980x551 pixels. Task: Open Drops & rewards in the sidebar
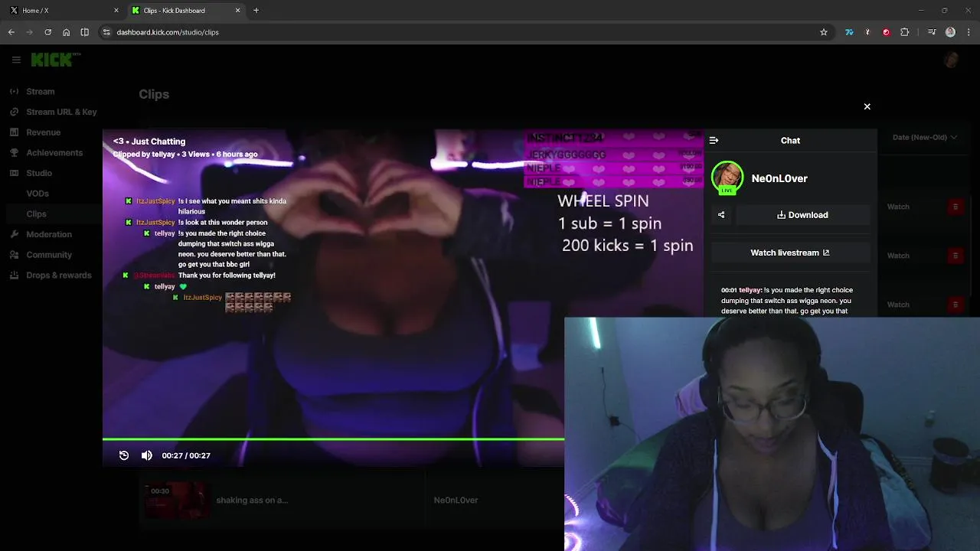pos(59,275)
